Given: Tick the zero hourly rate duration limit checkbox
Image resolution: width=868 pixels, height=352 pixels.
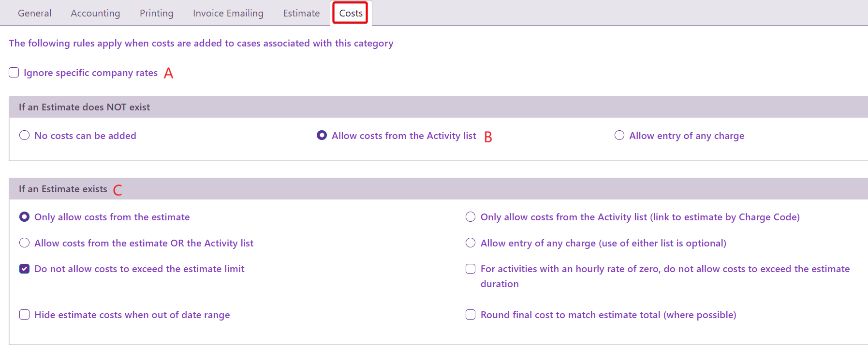Looking at the screenshot, I should pyautogui.click(x=471, y=269).
